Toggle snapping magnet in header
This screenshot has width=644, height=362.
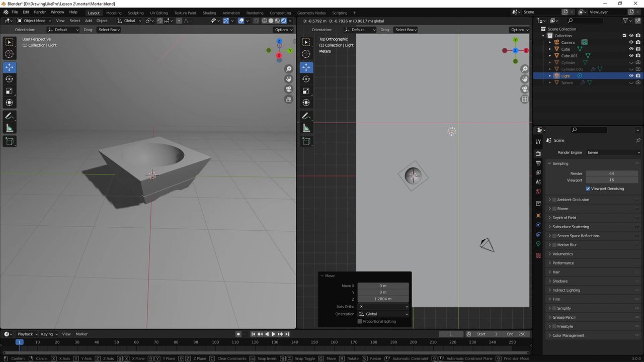(x=160, y=21)
